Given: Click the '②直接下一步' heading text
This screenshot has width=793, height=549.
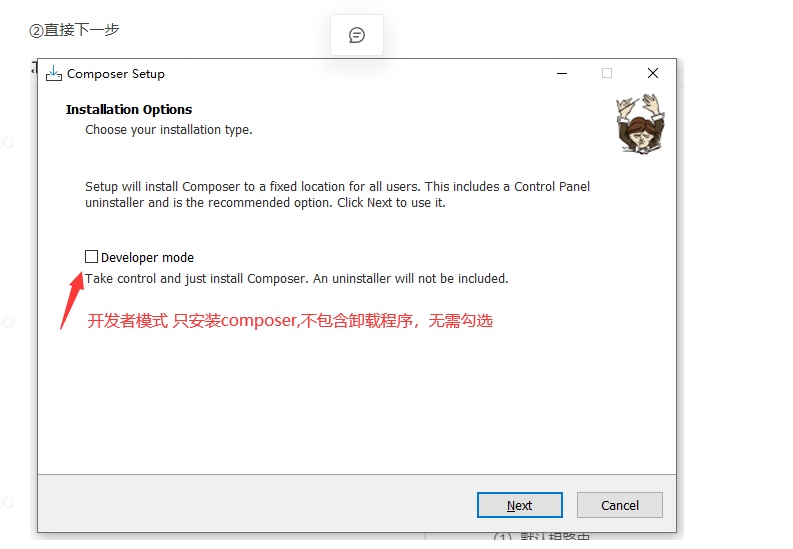Looking at the screenshot, I should (x=74, y=30).
